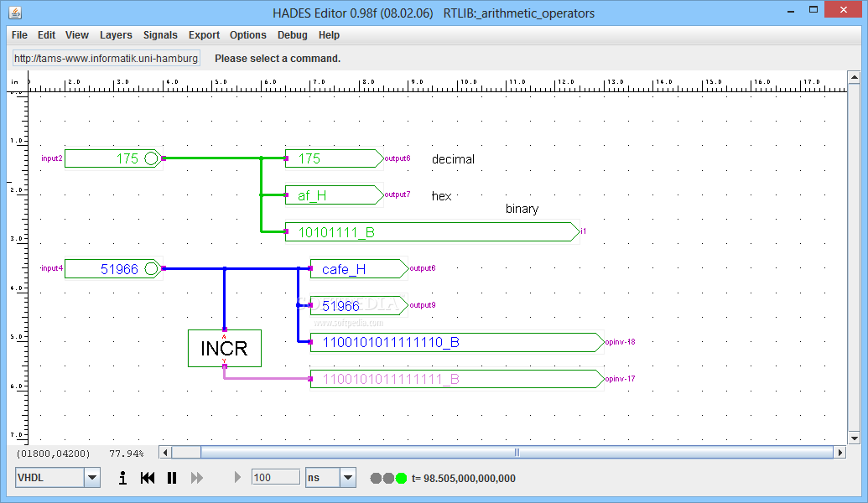Close the HADES Editor window
The width and height of the screenshot is (868, 503).
(843, 10)
